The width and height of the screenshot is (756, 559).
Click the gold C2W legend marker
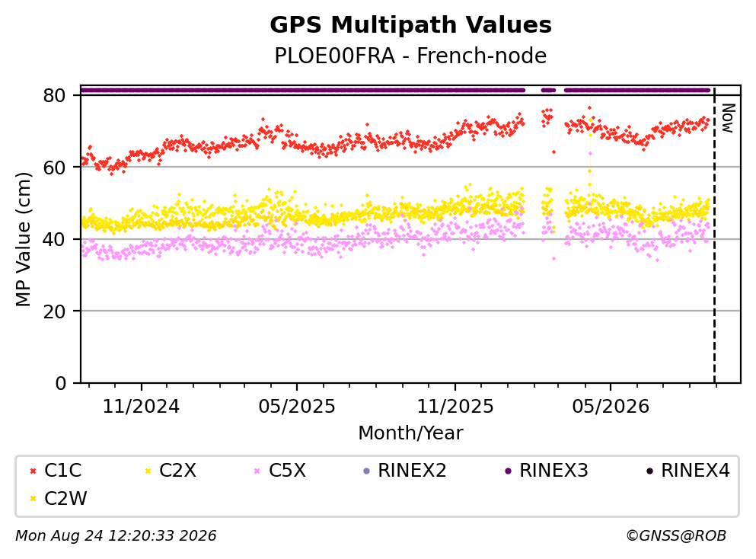point(33,499)
